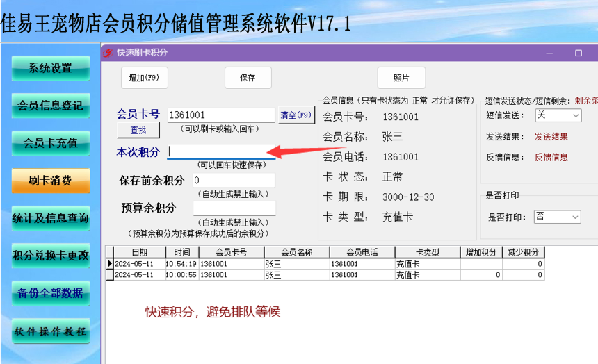The height and width of the screenshot is (364, 598).
Task: Select the first table row indicator arrow
Action: (110, 264)
